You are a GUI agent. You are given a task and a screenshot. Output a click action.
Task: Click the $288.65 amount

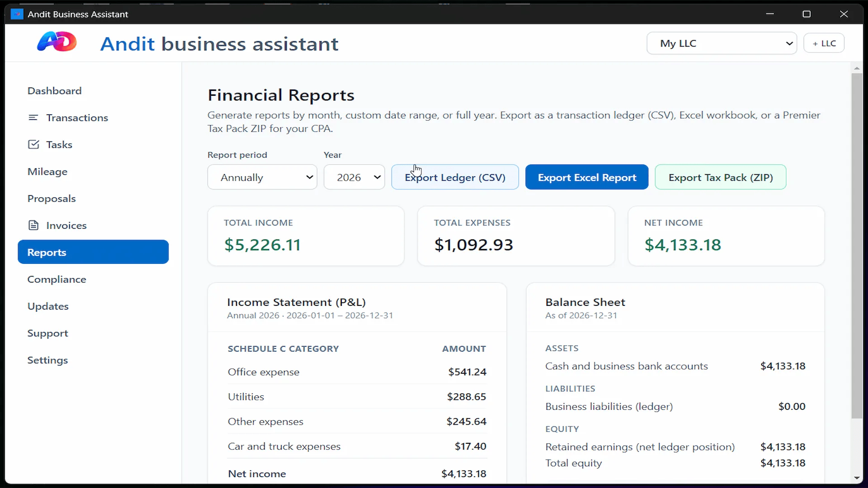click(467, 397)
